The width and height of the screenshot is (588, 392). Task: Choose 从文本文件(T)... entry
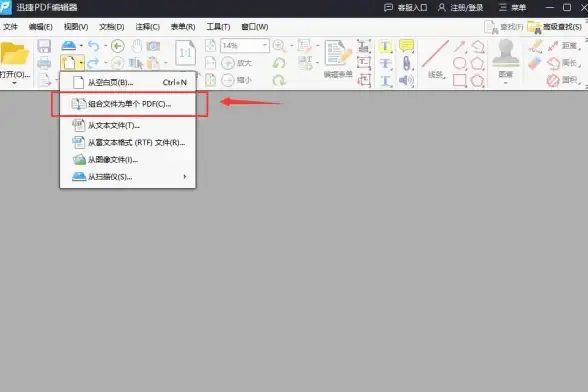pyautogui.click(x=128, y=125)
